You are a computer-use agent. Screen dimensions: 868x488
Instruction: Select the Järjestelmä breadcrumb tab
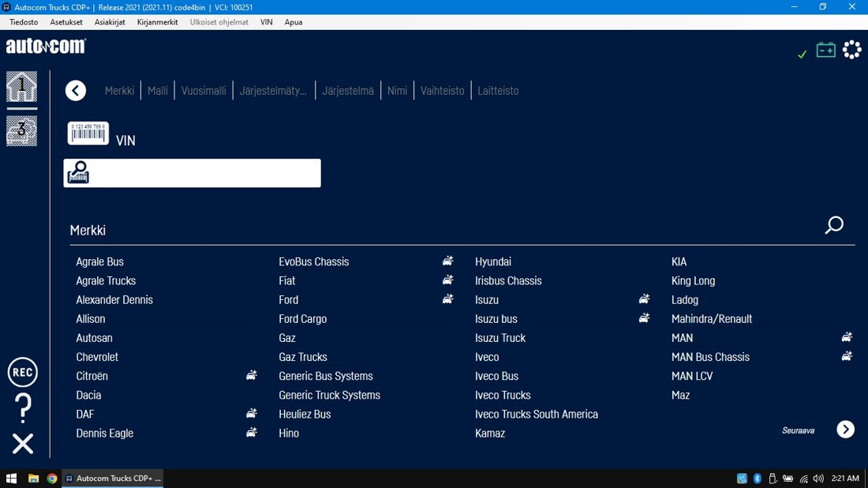348,90
